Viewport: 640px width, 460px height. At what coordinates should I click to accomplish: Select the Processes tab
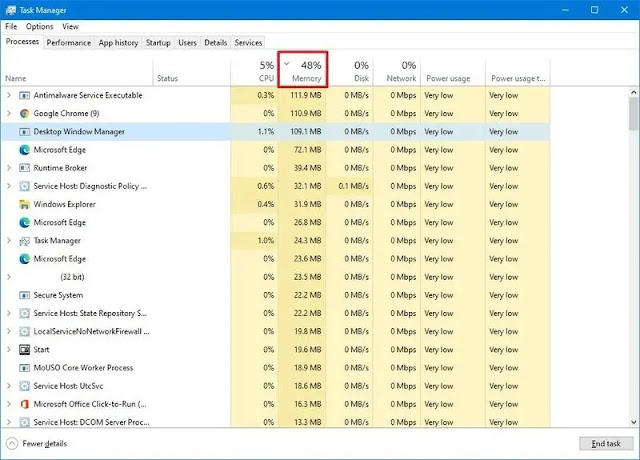(22, 42)
